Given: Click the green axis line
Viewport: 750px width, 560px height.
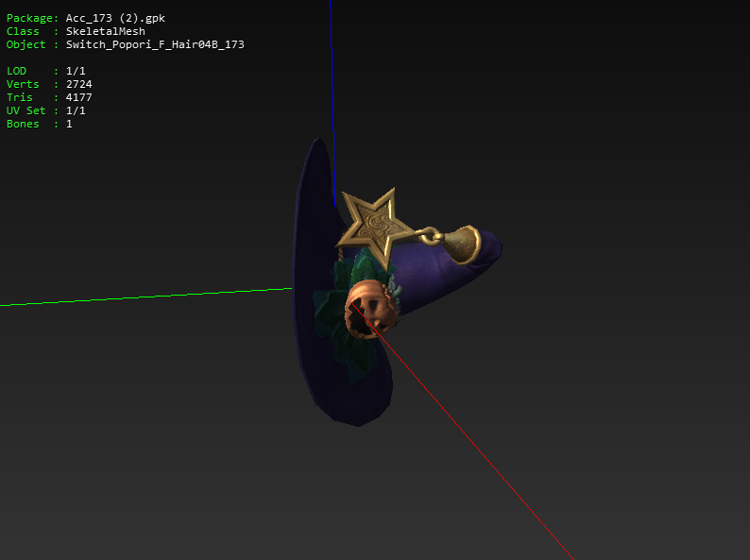Looking at the screenshot, I should [142, 297].
